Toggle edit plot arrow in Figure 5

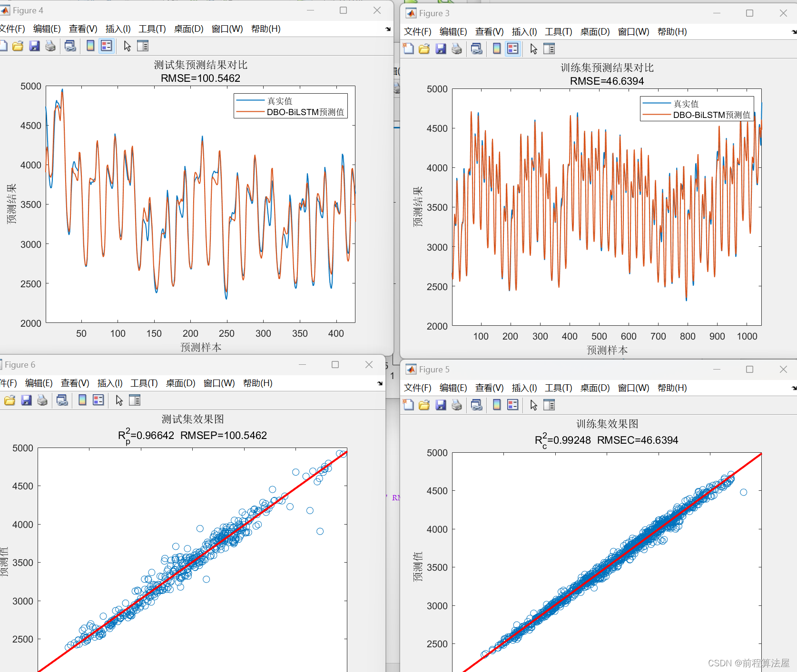[533, 405]
